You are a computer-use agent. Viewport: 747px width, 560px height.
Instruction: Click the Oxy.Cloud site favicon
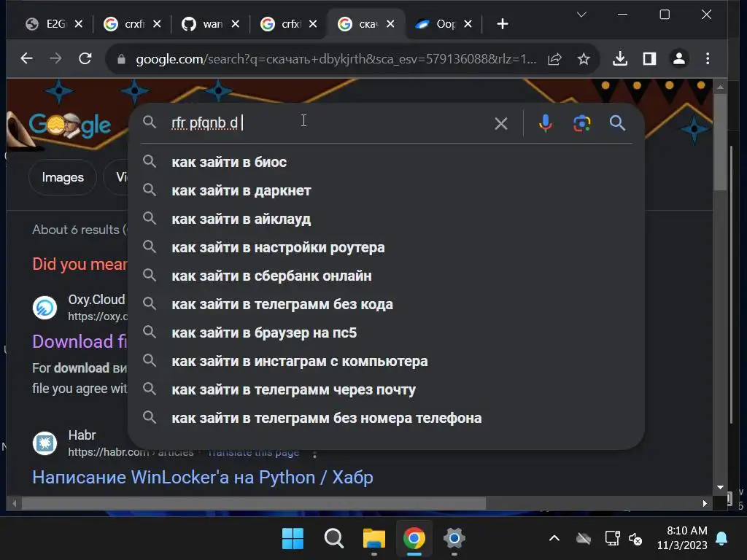44,308
